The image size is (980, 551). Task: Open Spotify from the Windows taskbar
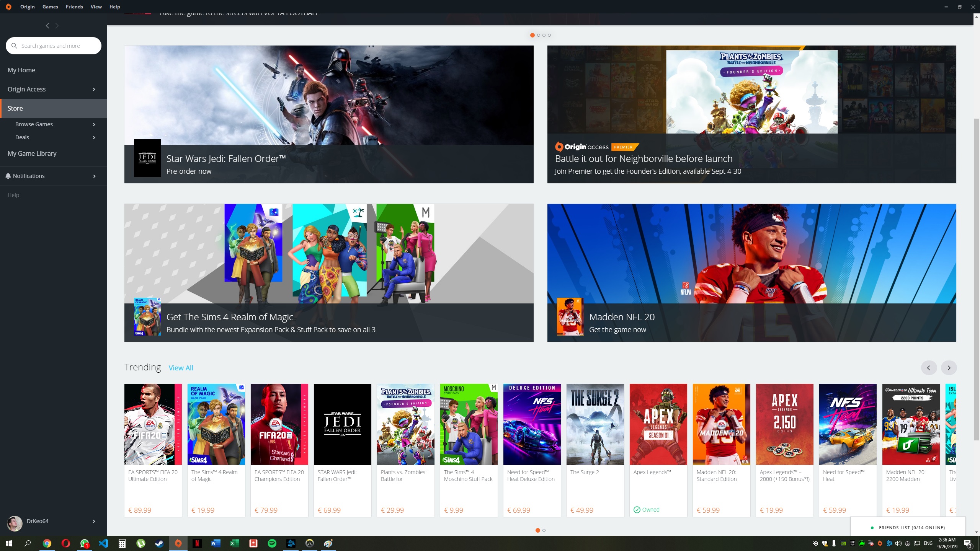click(x=272, y=543)
